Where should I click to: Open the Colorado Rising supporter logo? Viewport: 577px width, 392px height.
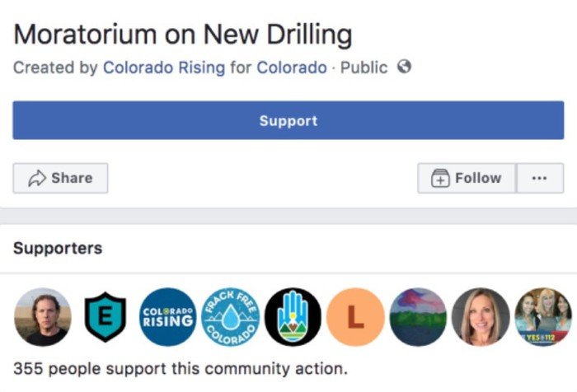point(168,317)
